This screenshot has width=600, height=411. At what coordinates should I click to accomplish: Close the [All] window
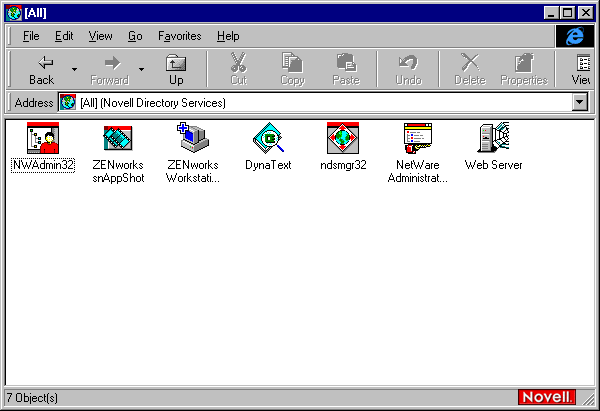[585, 13]
